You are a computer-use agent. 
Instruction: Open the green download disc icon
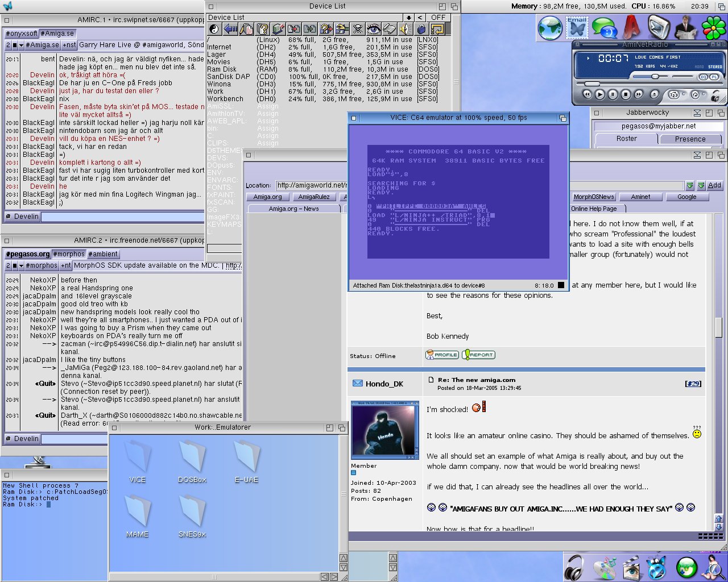click(x=686, y=567)
